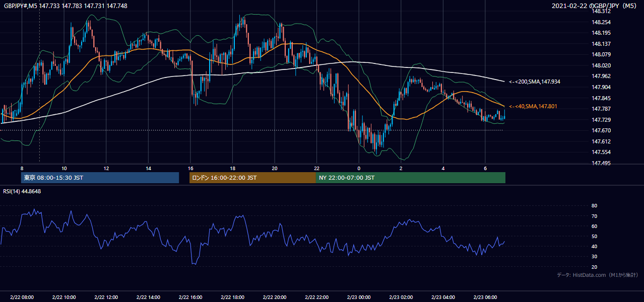Click hour tick 10 under price chart
Screen dimensions: 644x302
pos(64,168)
